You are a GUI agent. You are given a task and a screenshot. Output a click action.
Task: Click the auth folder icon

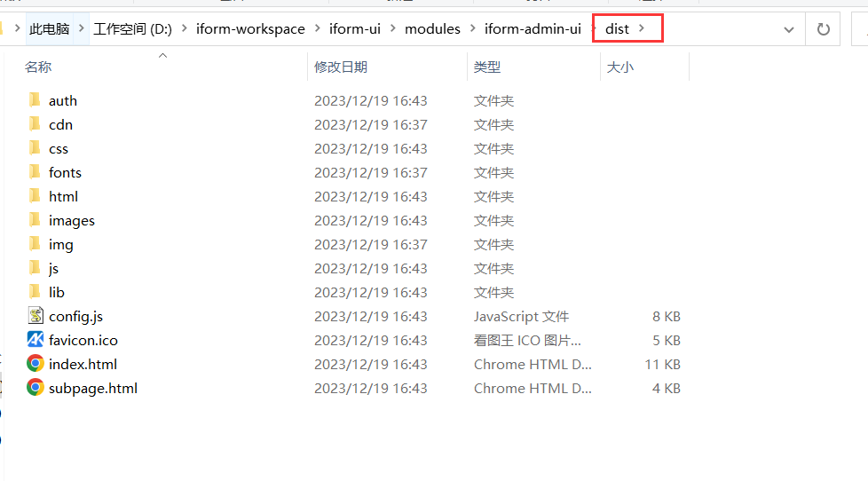tap(36, 100)
